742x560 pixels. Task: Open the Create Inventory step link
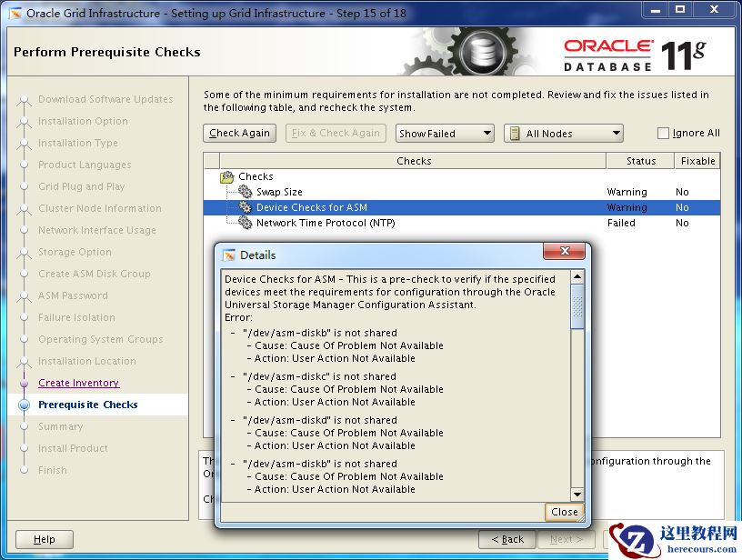78,383
